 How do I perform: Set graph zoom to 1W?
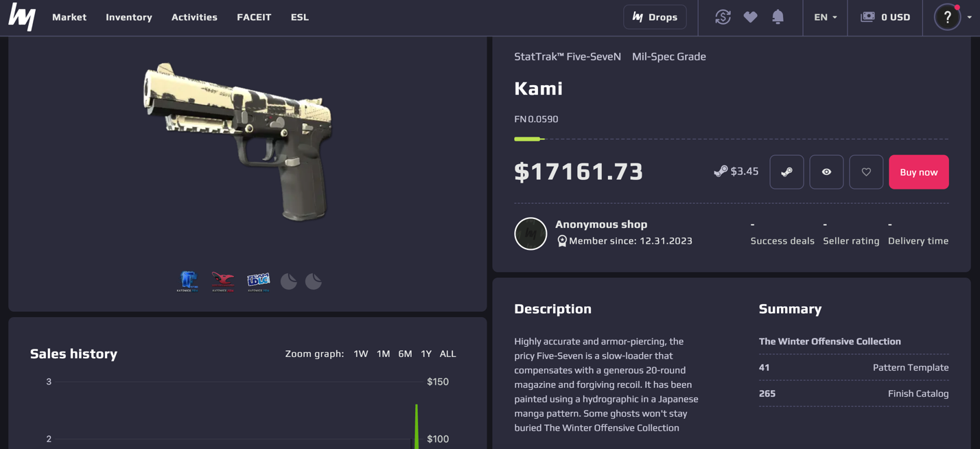click(361, 354)
